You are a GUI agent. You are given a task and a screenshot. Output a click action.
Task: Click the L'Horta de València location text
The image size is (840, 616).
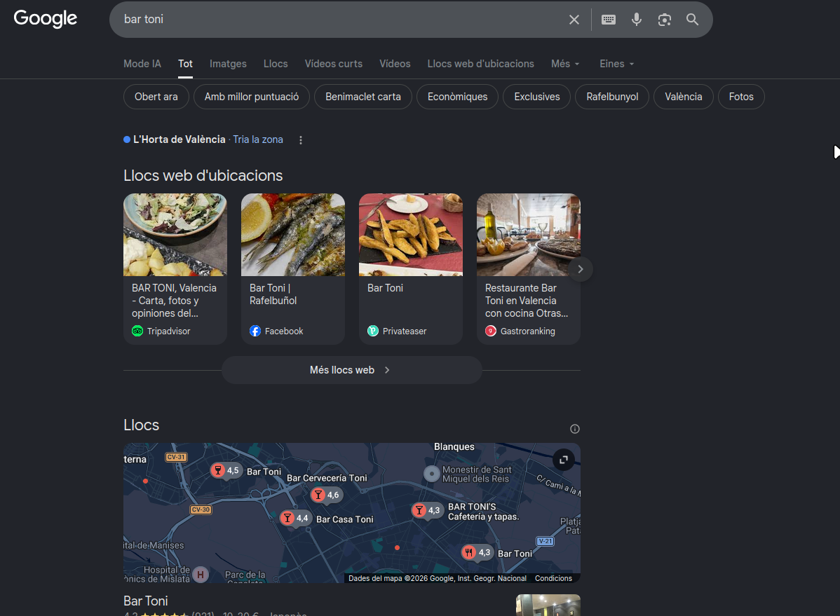click(x=179, y=139)
